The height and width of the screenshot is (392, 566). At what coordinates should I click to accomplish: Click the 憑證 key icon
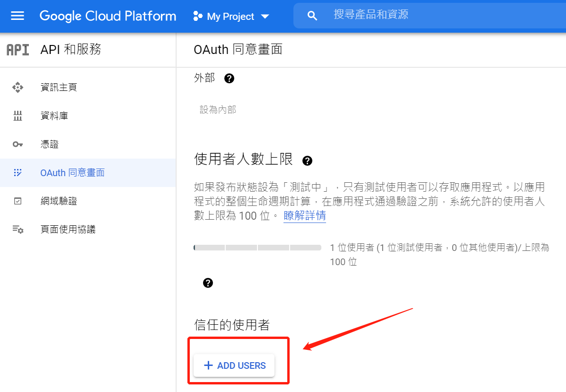(18, 144)
